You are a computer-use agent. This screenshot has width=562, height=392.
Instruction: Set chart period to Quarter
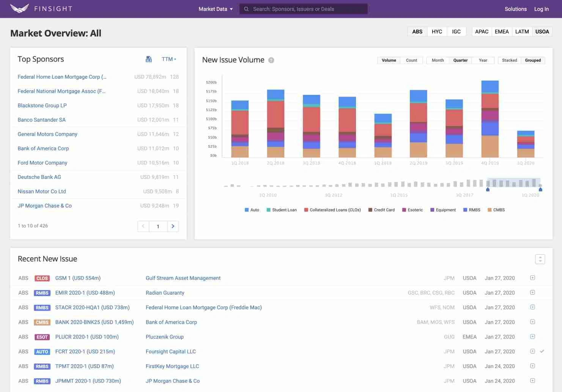(x=460, y=60)
